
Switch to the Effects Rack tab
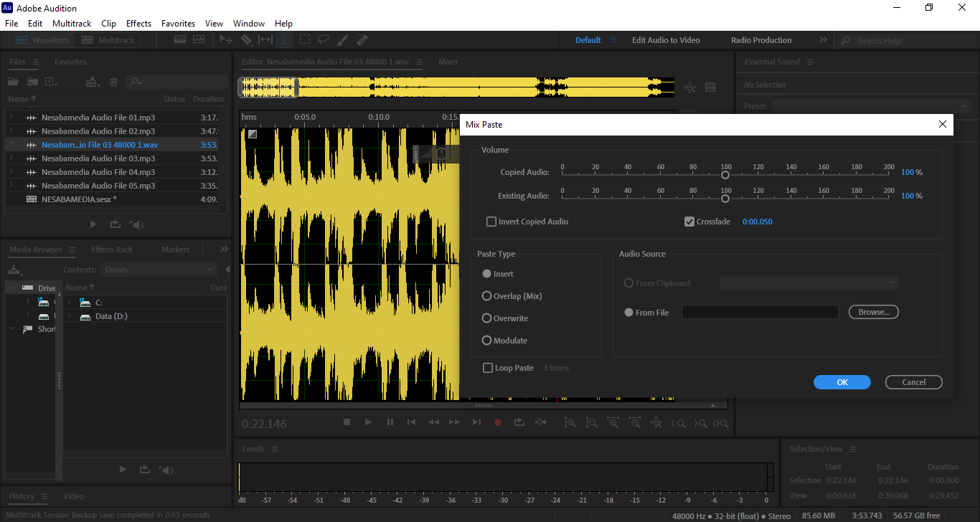click(x=112, y=250)
